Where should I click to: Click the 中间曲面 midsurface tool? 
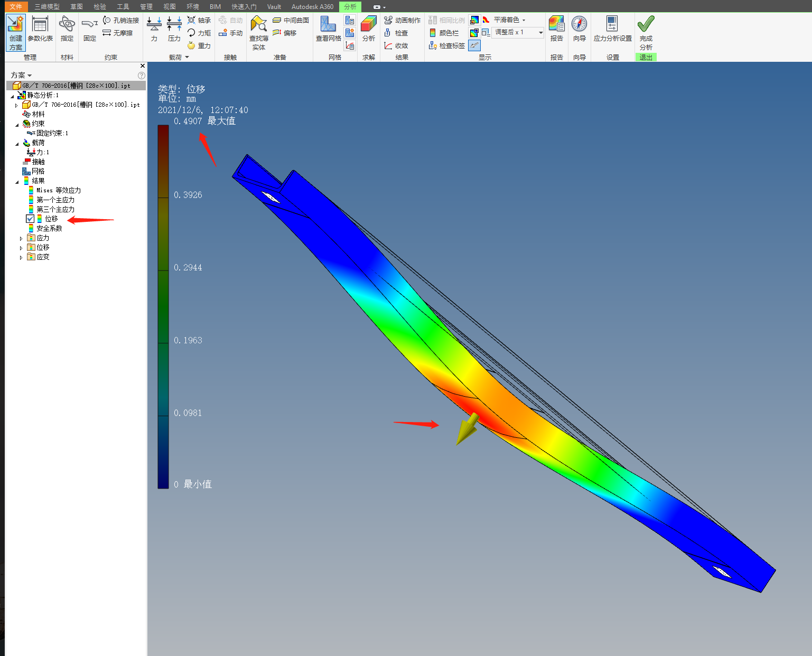coord(291,20)
